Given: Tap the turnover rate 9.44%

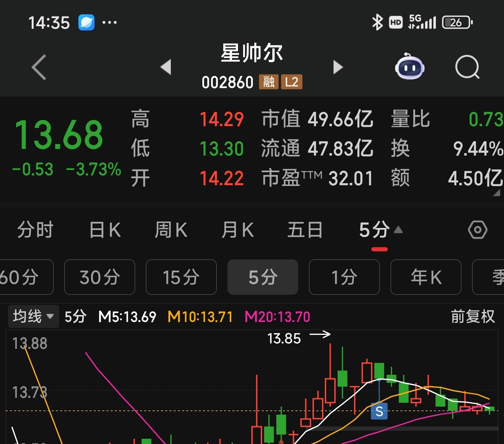Looking at the screenshot, I should click(x=478, y=149).
